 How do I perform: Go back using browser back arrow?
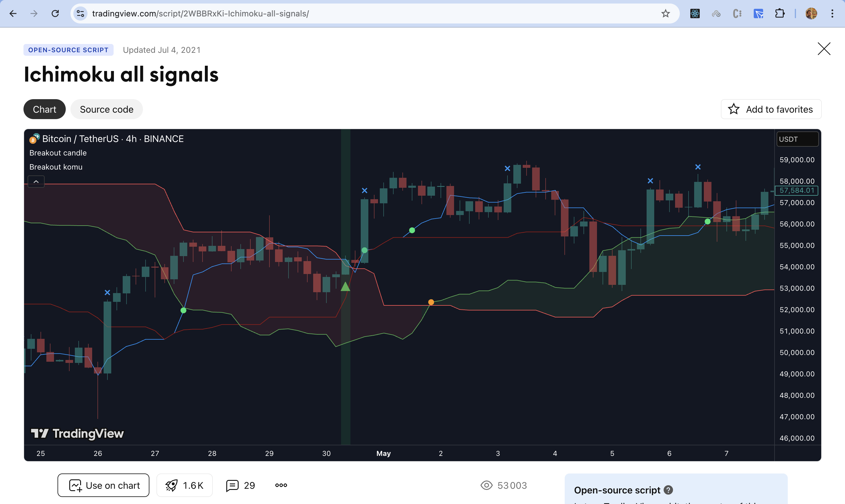tap(13, 13)
